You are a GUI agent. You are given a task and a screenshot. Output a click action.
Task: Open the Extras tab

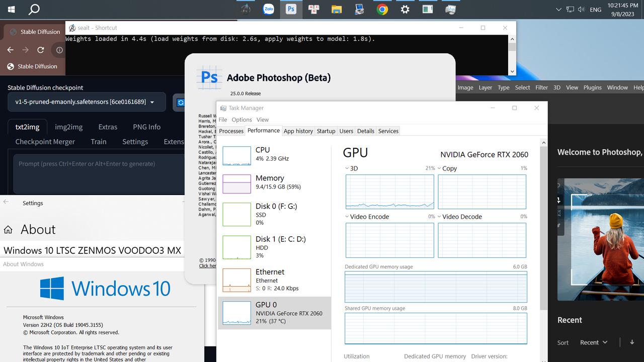coord(108,127)
